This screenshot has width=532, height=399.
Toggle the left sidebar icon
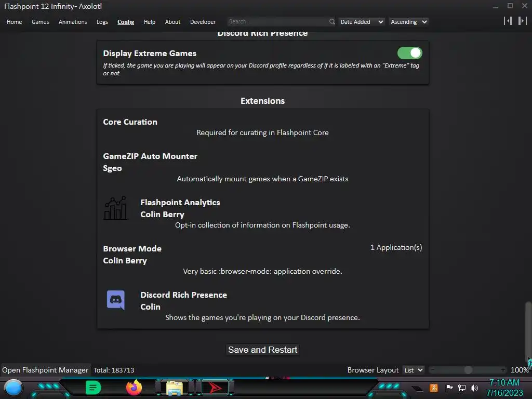(508, 21)
